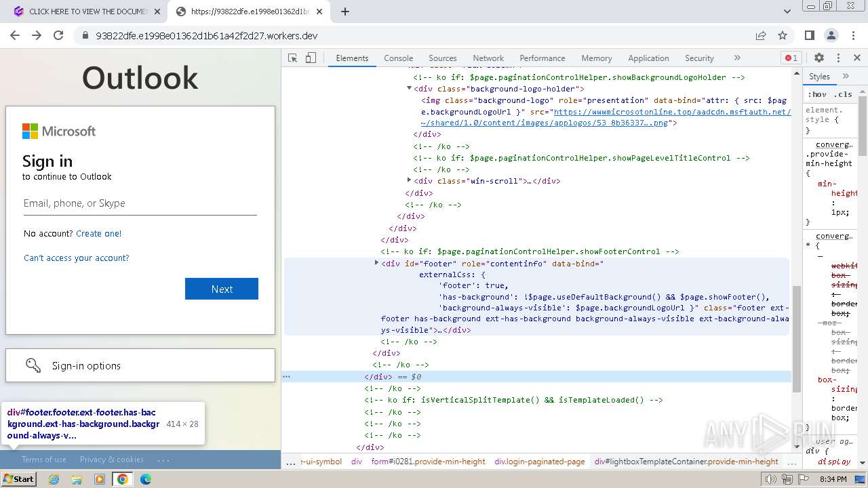Open the Console panel tab
This screenshot has width=868, height=488.
398,58
